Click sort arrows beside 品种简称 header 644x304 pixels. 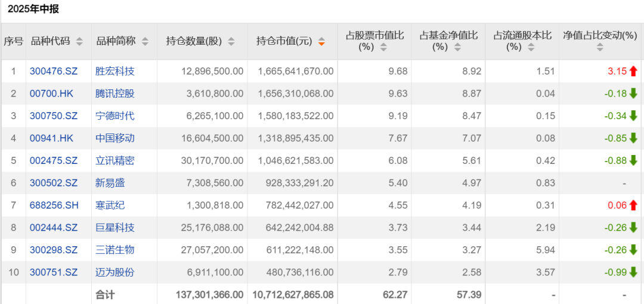pyautogui.click(x=145, y=42)
